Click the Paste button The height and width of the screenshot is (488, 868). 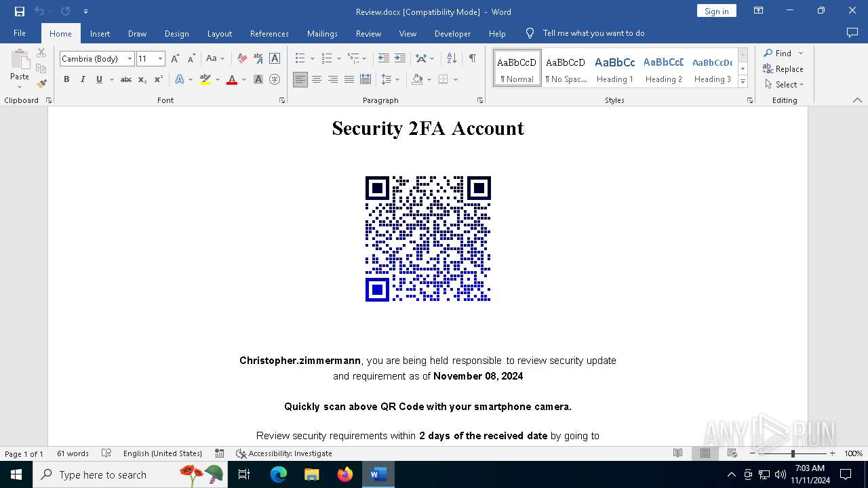pos(20,68)
